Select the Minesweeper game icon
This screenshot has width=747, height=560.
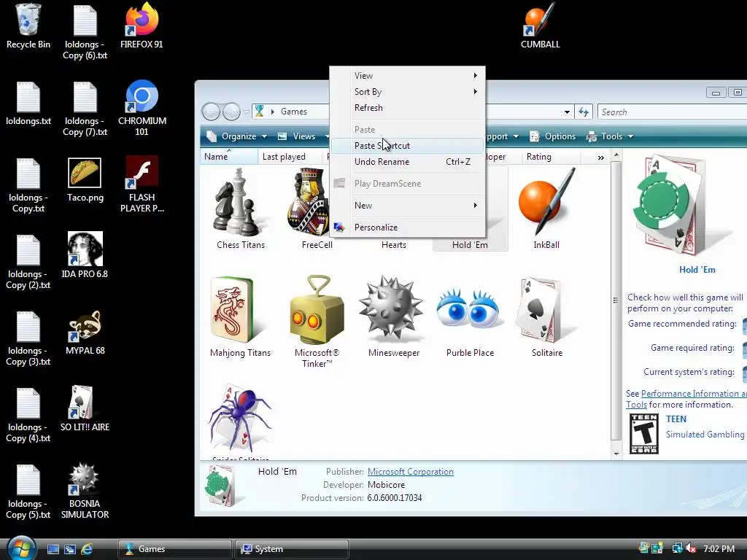coord(394,316)
